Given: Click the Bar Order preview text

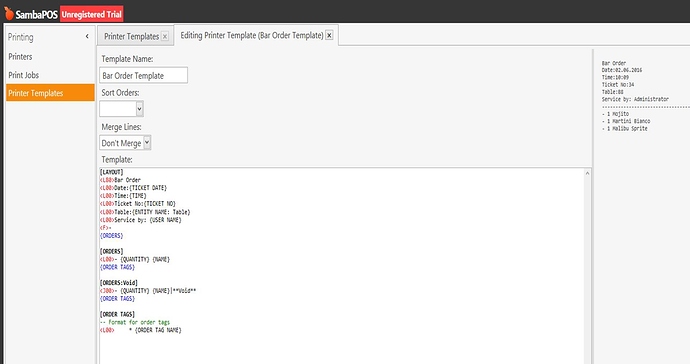Looking at the screenshot, I should click(x=614, y=63).
